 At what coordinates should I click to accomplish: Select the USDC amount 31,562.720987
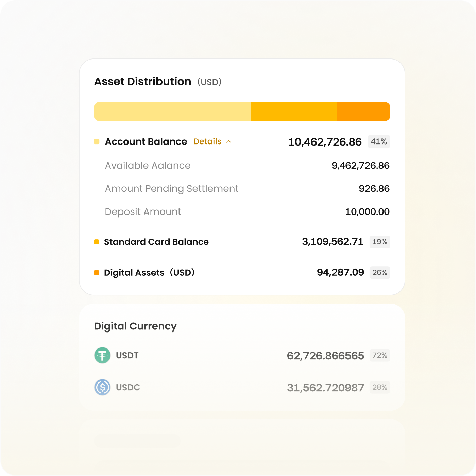(326, 388)
